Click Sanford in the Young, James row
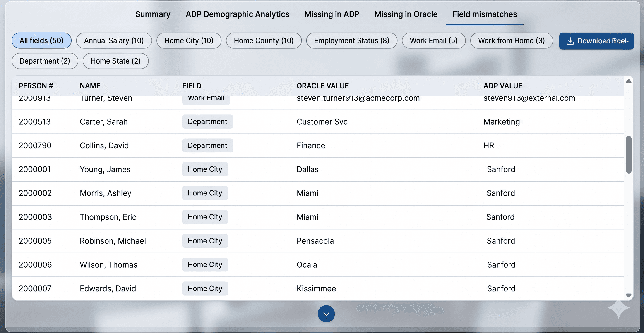This screenshot has height=333, width=644. coord(501,169)
